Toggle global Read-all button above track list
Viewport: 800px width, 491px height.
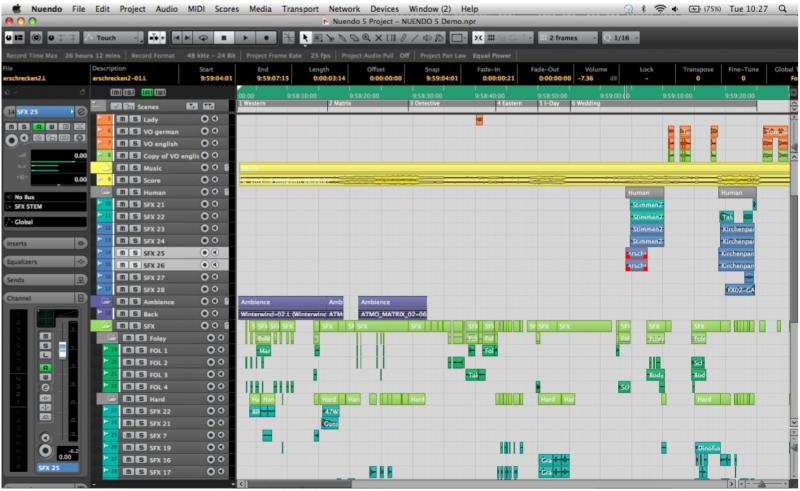pyautogui.click(x=147, y=92)
